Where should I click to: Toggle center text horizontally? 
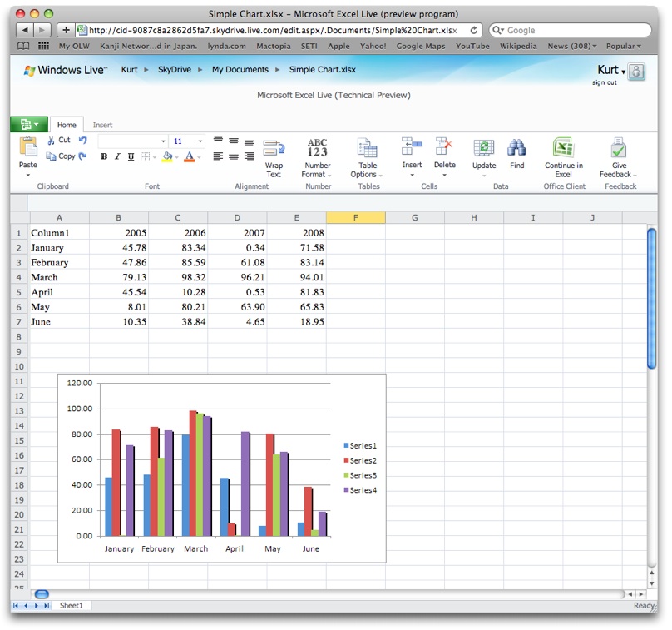[234, 156]
